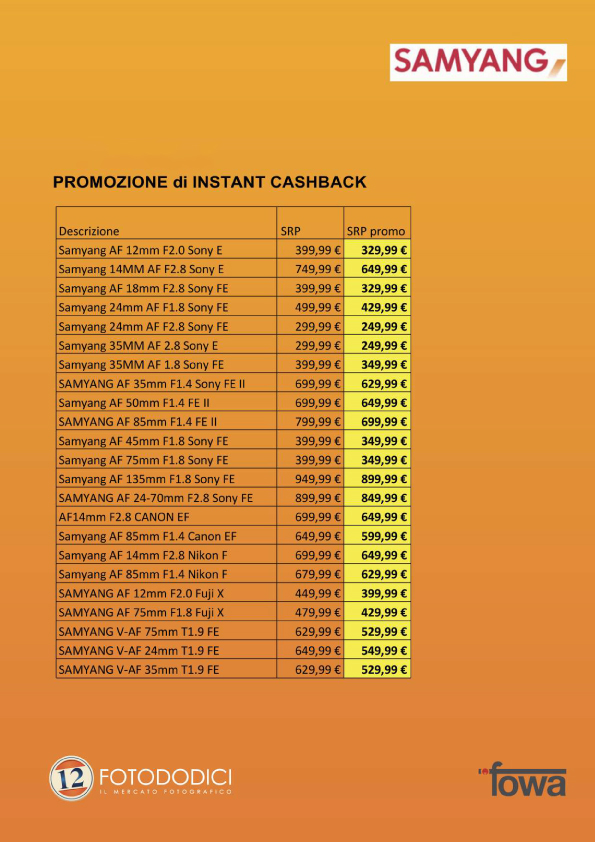
Task: Select the SAMYANG AF 12mm F2.0 Fuji X description
Action: point(141,593)
